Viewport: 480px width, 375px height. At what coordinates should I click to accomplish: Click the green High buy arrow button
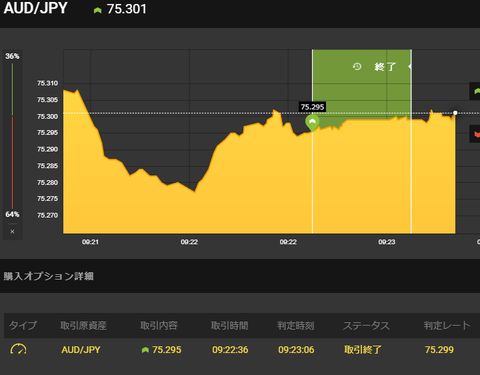pyautogui.click(x=475, y=91)
